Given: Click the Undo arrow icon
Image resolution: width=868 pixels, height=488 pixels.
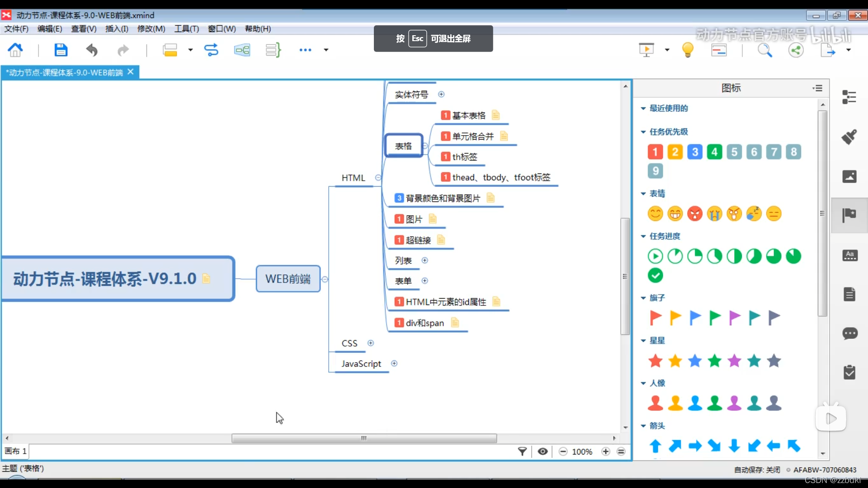Looking at the screenshot, I should [x=92, y=50].
